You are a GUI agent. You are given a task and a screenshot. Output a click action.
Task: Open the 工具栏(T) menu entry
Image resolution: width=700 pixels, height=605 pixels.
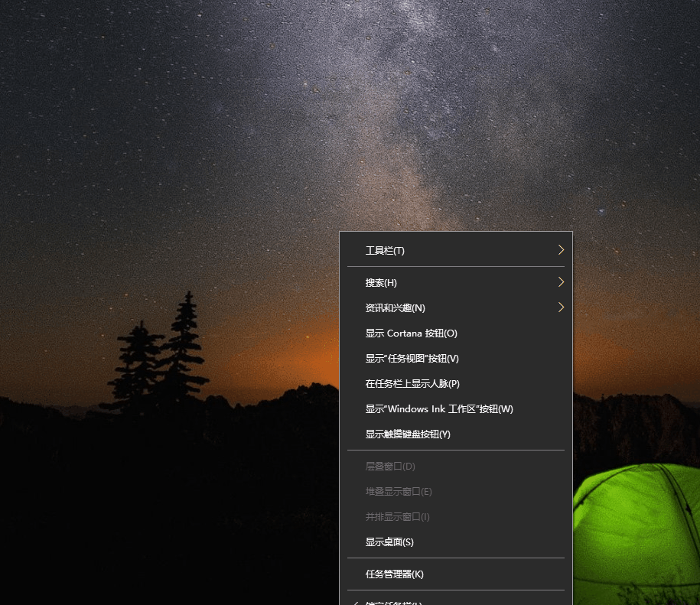385,251
